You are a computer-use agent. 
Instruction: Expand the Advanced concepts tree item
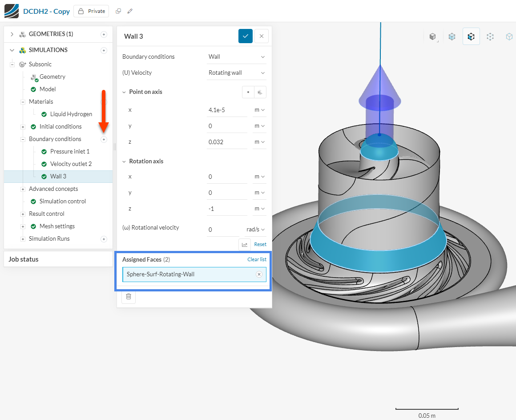[23, 189]
